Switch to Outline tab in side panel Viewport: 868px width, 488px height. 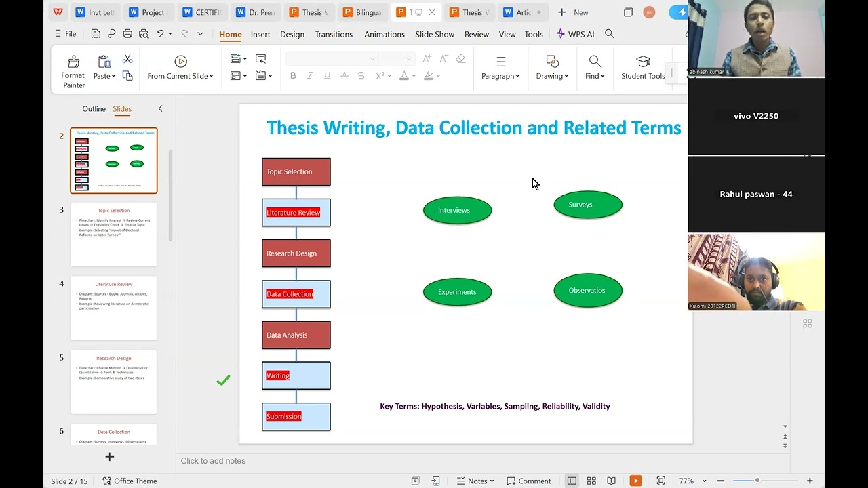[x=94, y=108]
